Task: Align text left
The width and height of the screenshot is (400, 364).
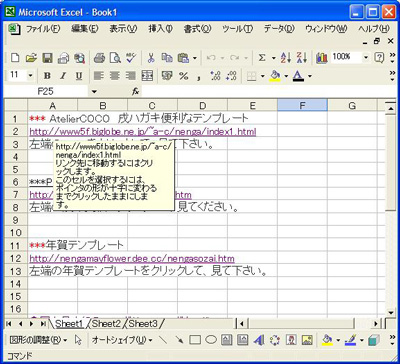Action: pos(98,76)
